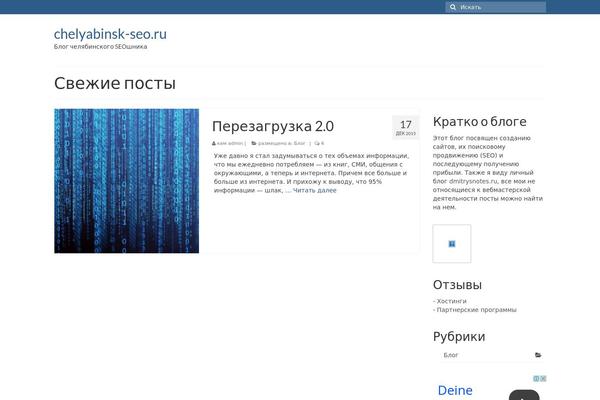The image size is (600, 400).
Task: Open the chelyabinsk-seo.ru site title link
Action: click(x=110, y=34)
